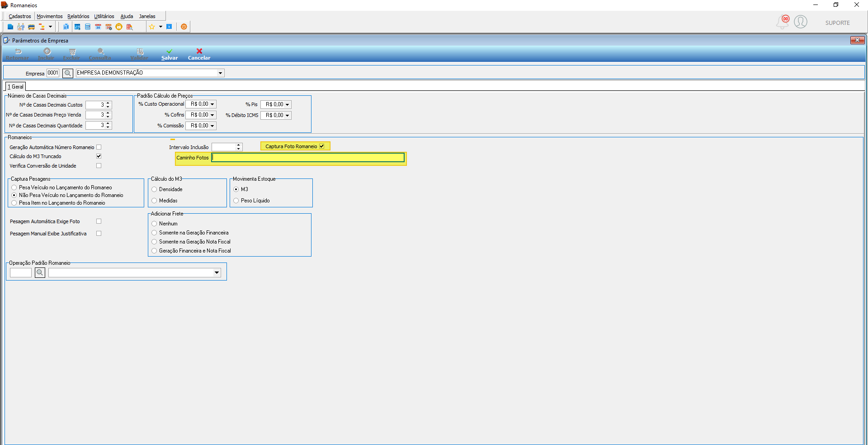Viewport: 868px width, 445px height.
Task: Open the Movimentos menu
Action: coord(50,16)
